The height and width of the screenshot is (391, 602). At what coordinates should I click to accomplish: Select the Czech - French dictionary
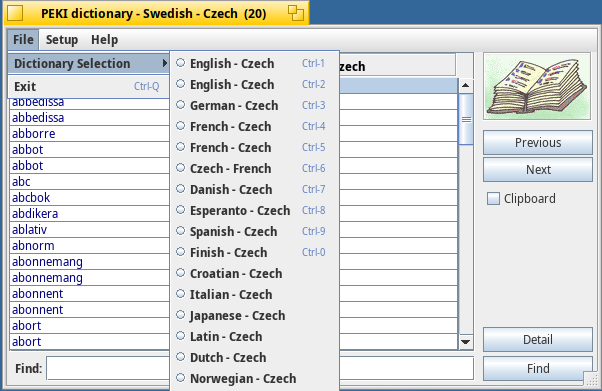[x=255, y=168]
